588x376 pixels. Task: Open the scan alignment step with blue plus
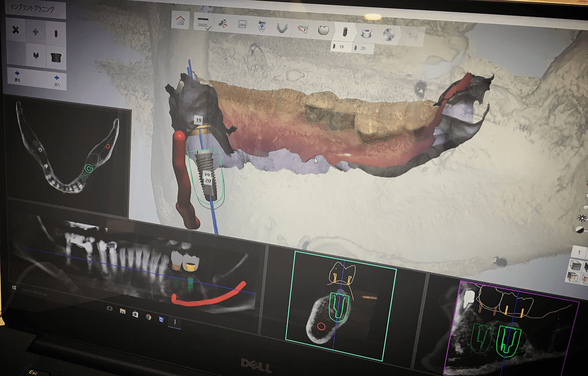262,25
